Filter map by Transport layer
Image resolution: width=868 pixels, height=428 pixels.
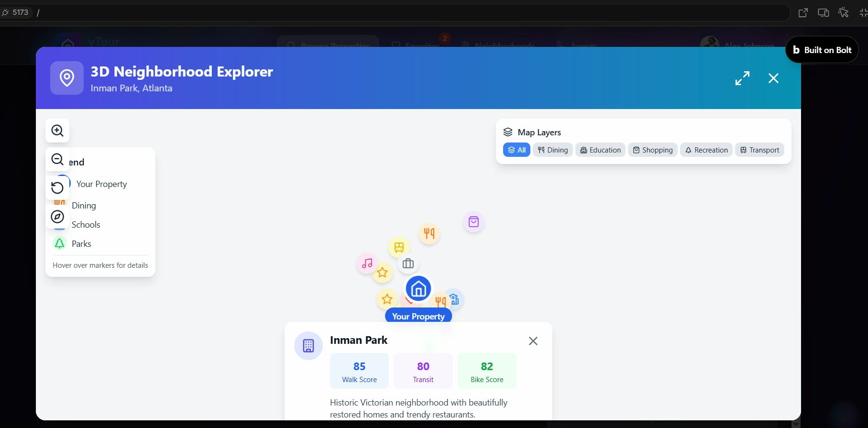759,150
